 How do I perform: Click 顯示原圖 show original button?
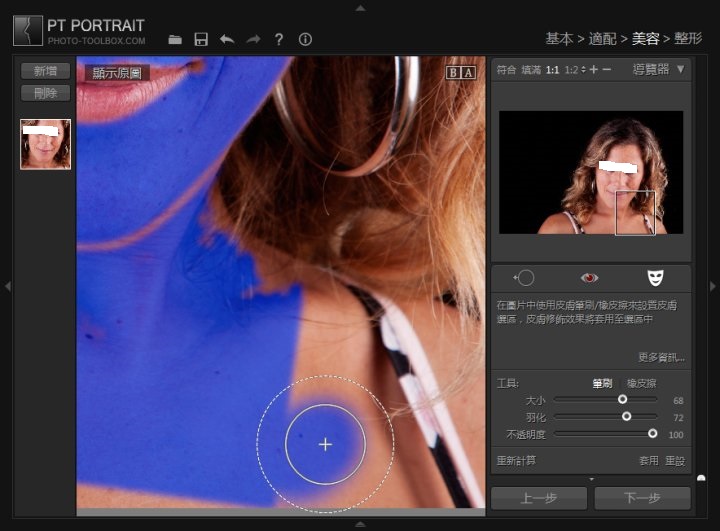tap(117, 73)
